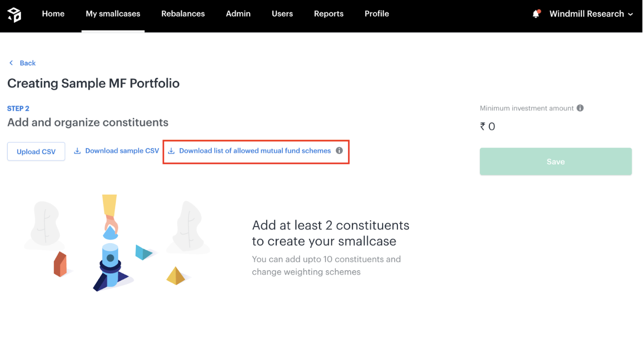Download list of allowed mutual fund schemes
This screenshot has height=337, width=644.
point(255,151)
